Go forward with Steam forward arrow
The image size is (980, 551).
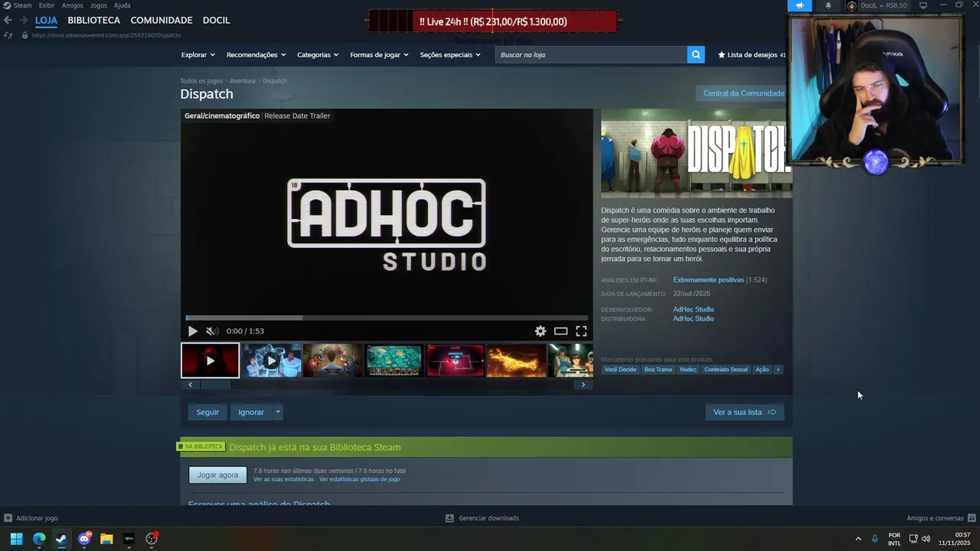tap(23, 20)
